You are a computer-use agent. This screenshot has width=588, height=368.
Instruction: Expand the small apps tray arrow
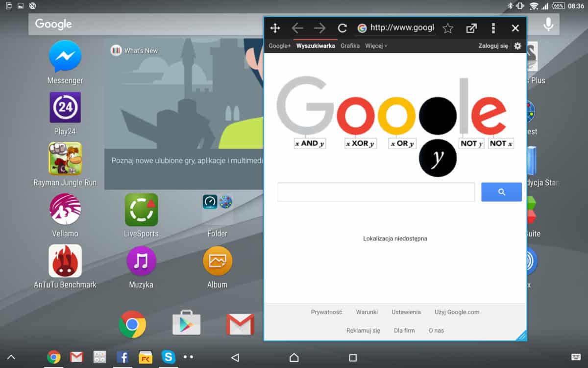point(11,358)
